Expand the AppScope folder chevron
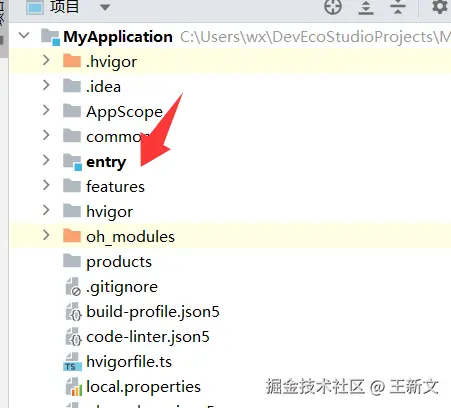Viewport: 451px width, 408px height. click(46, 110)
